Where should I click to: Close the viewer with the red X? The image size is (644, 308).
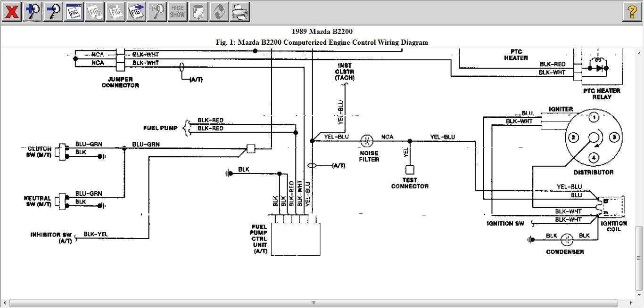tap(12, 12)
